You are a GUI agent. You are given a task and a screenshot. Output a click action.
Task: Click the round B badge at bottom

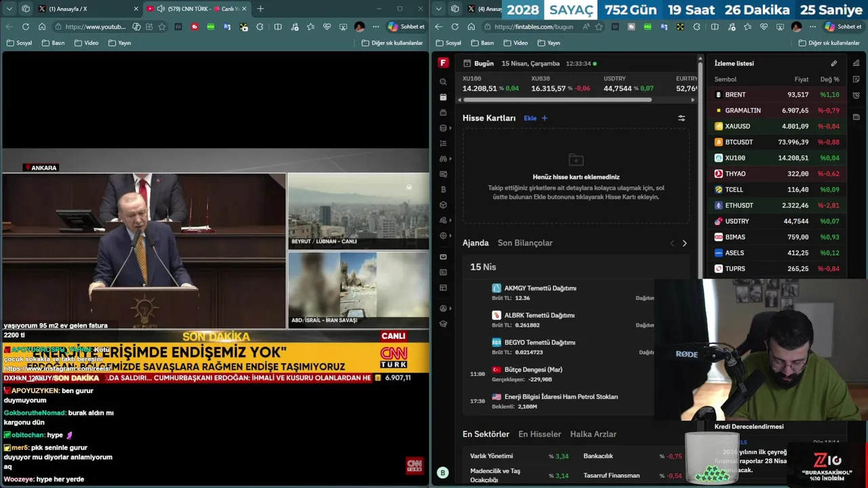click(443, 473)
